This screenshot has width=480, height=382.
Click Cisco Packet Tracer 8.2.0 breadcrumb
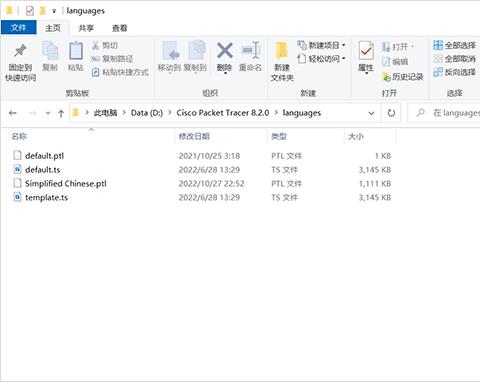click(223, 113)
